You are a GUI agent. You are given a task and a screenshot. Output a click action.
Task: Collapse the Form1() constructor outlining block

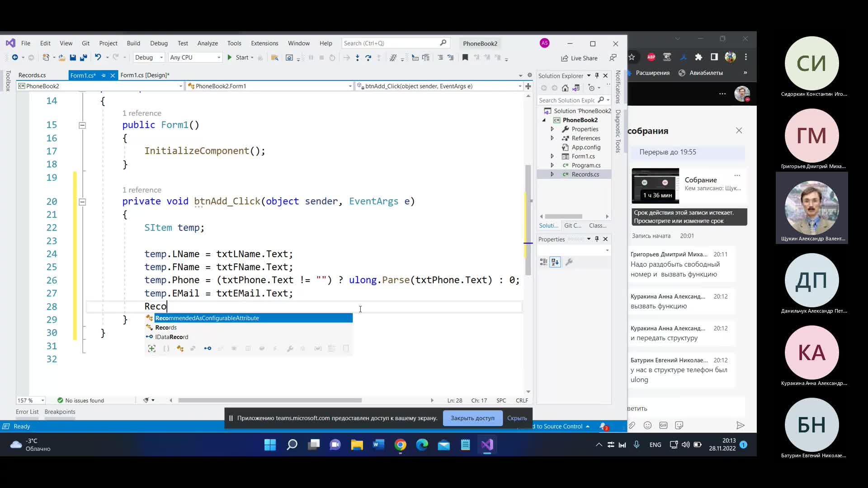[82, 125]
